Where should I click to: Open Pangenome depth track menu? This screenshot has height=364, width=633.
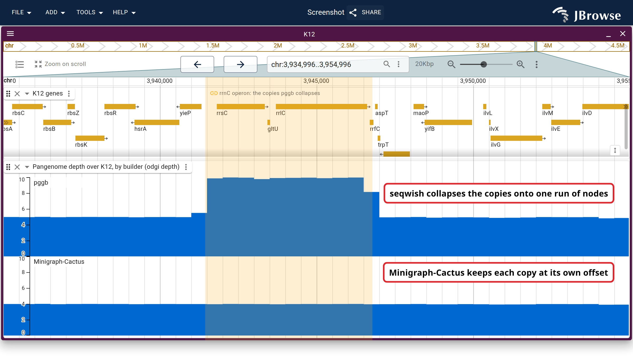pyautogui.click(x=186, y=167)
